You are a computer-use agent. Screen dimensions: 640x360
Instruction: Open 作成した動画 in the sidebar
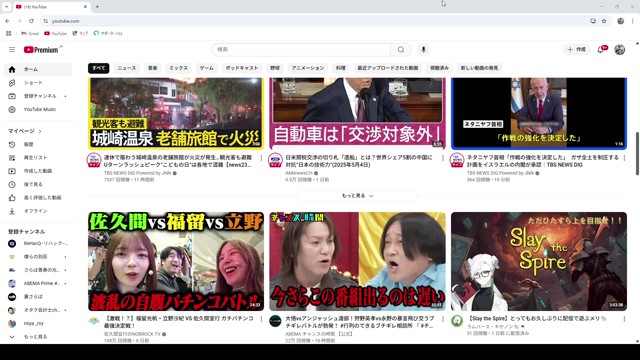(x=38, y=171)
